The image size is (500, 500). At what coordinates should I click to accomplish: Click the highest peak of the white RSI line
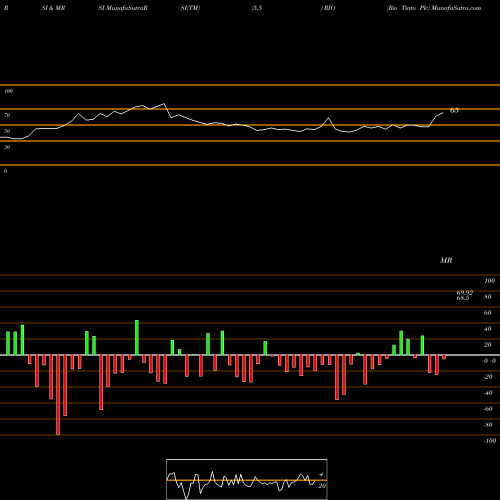pyautogui.click(x=164, y=104)
